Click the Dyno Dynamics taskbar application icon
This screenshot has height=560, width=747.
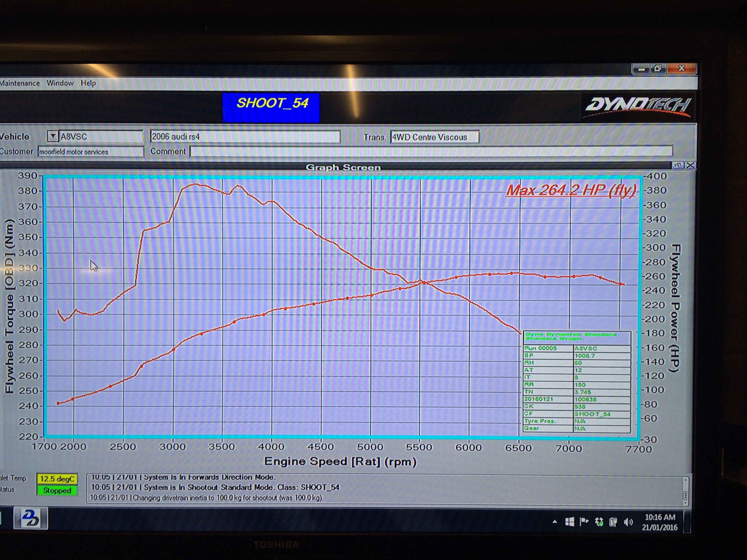click(31, 518)
